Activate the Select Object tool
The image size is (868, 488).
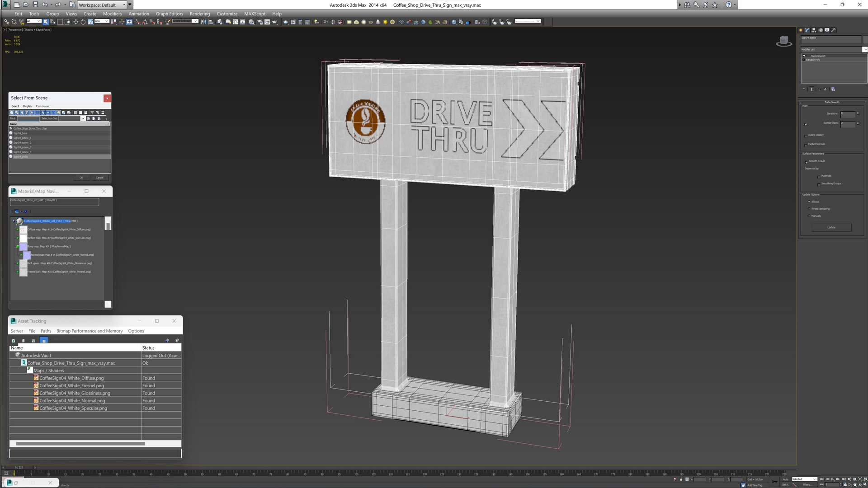46,22
